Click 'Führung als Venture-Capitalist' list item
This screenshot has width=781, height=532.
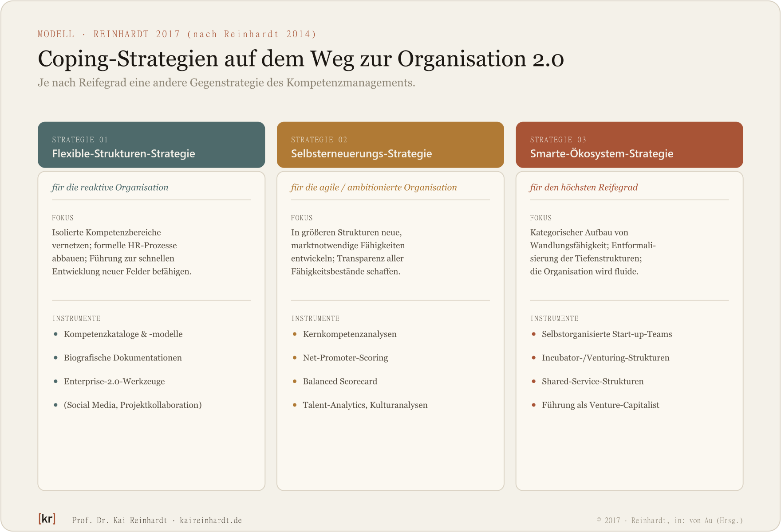pyautogui.click(x=600, y=405)
